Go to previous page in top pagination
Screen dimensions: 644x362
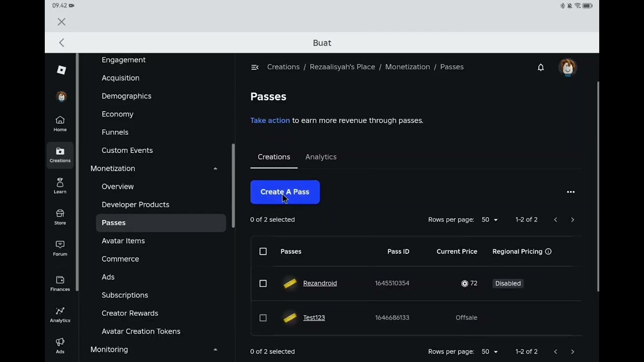click(555, 220)
